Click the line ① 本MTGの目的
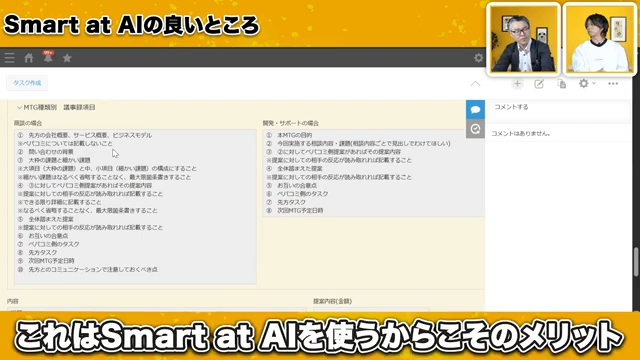Viewport: 640px width, 360px height. (289, 135)
